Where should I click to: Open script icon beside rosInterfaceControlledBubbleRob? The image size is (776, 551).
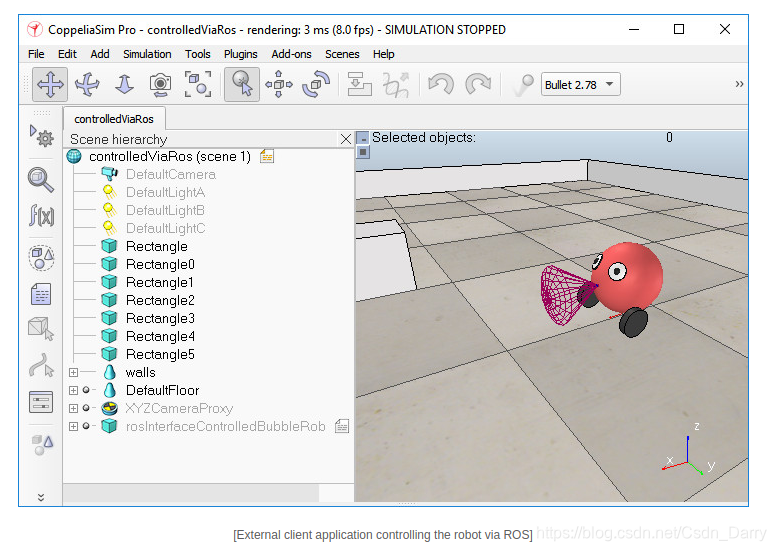(342, 426)
